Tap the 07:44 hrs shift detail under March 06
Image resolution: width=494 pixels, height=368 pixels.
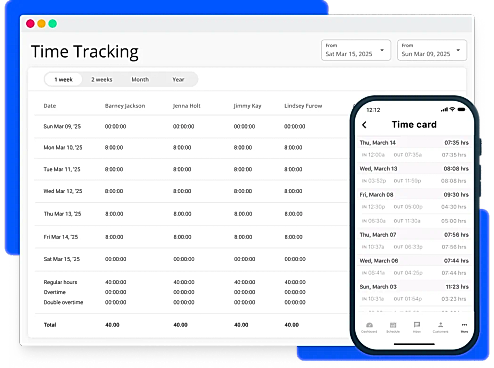coord(414,273)
